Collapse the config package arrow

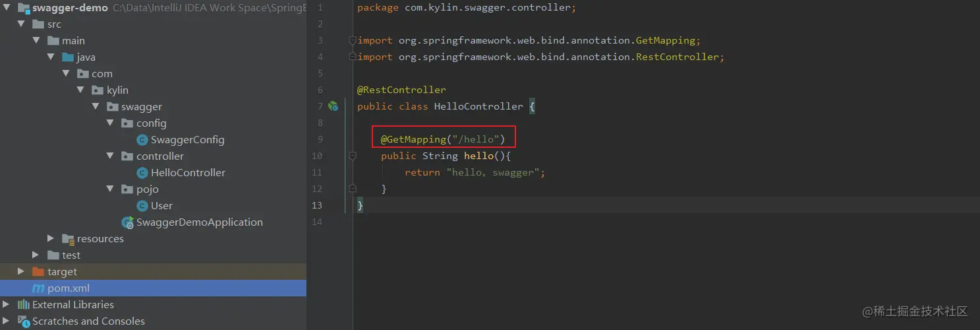tap(110, 123)
